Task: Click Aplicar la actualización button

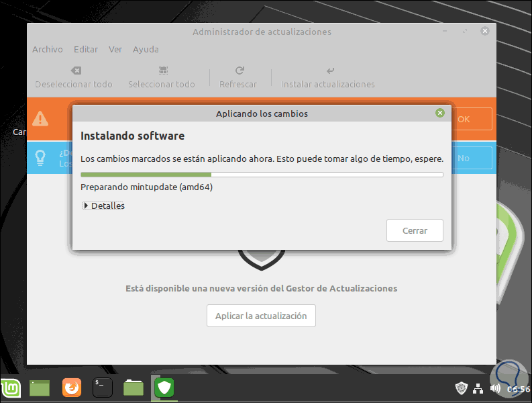Action: pyautogui.click(x=261, y=316)
